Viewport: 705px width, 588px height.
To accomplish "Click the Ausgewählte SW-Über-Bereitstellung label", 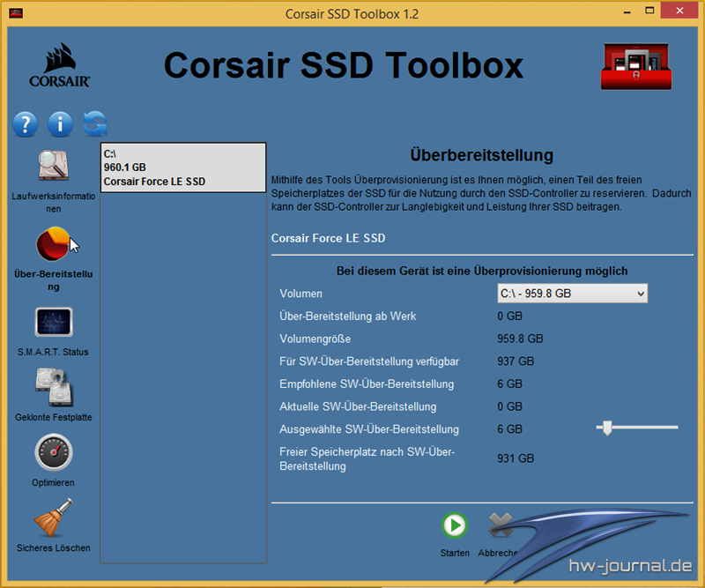I will coord(369,429).
